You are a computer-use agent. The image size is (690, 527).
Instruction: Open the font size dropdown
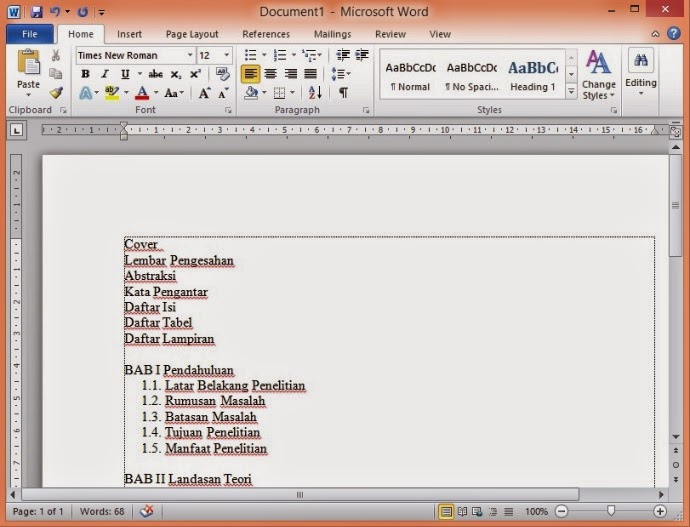[227, 55]
